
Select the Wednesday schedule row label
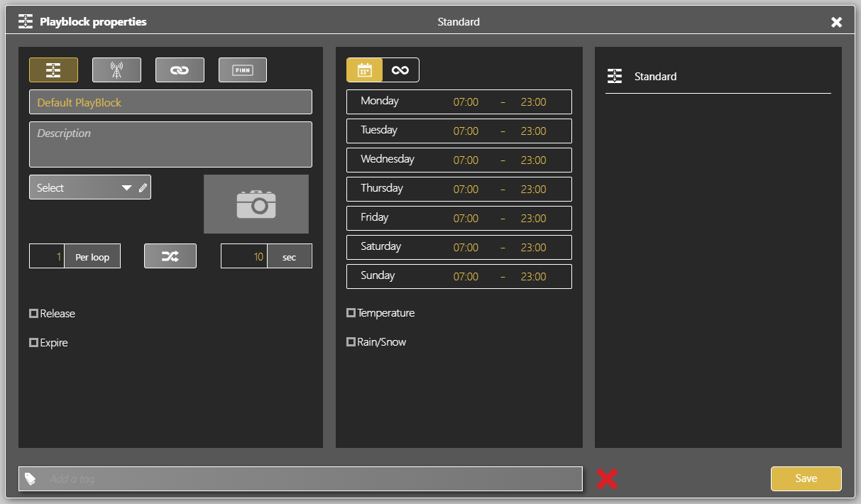[388, 159]
